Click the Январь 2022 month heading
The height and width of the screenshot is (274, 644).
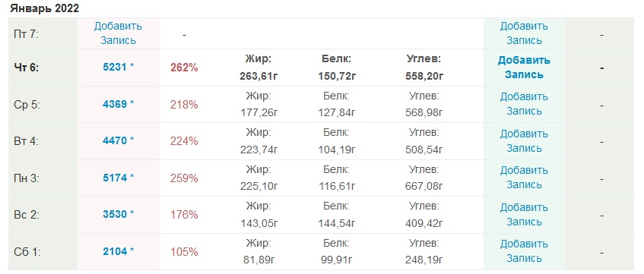[x=44, y=8]
